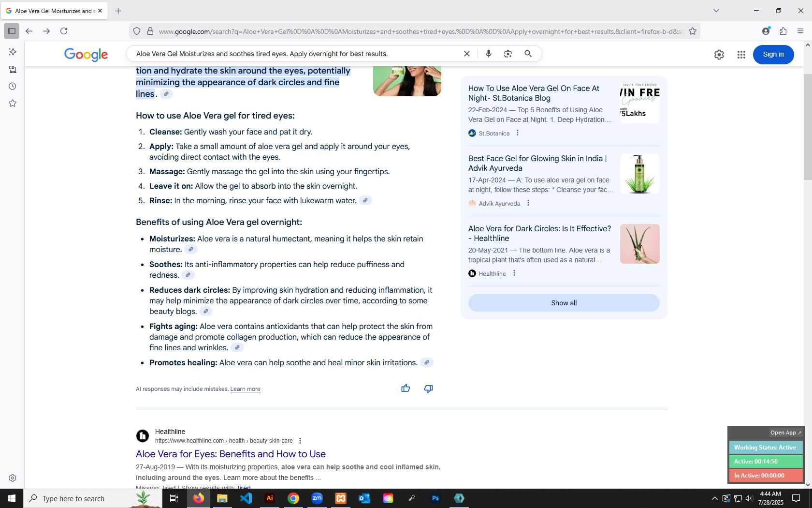Open Best Face Gel Advik Ayurveda article
This screenshot has height=508, width=812.
pos(537,163)
